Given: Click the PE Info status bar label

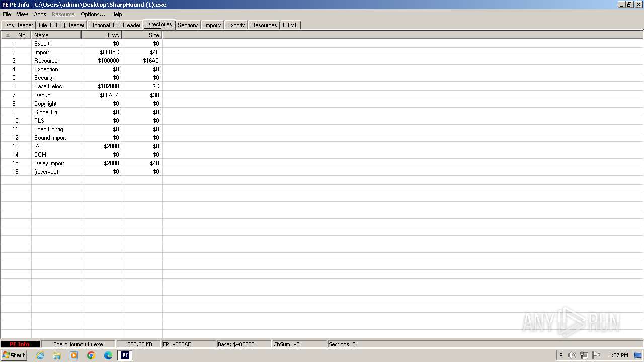Looking at the screenshot, I should click(20, 344).
